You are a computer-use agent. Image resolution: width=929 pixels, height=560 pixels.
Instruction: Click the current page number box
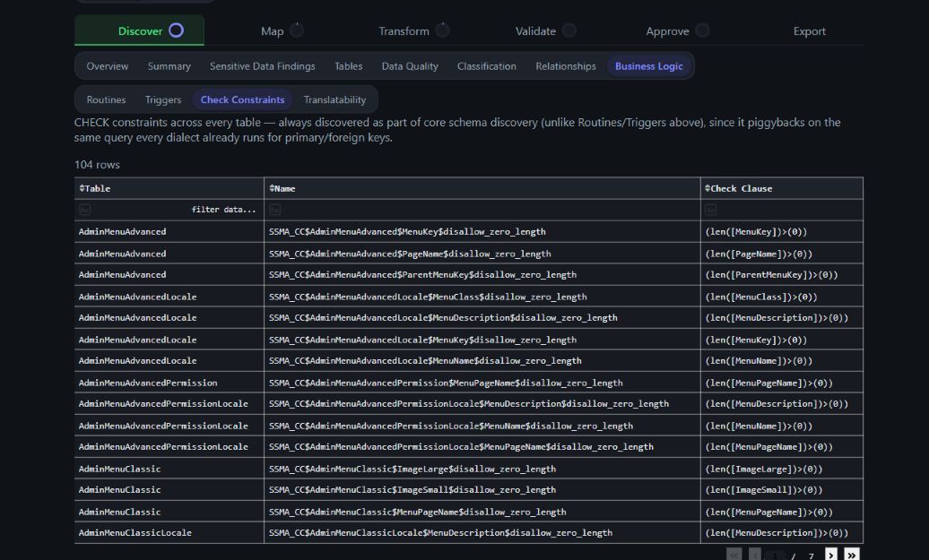point(775,556)
